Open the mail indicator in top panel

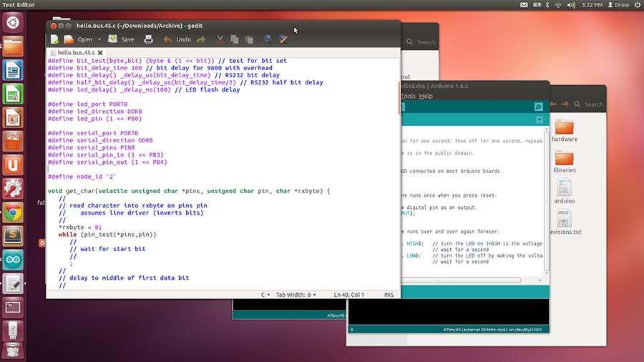[x=524, y=5]
